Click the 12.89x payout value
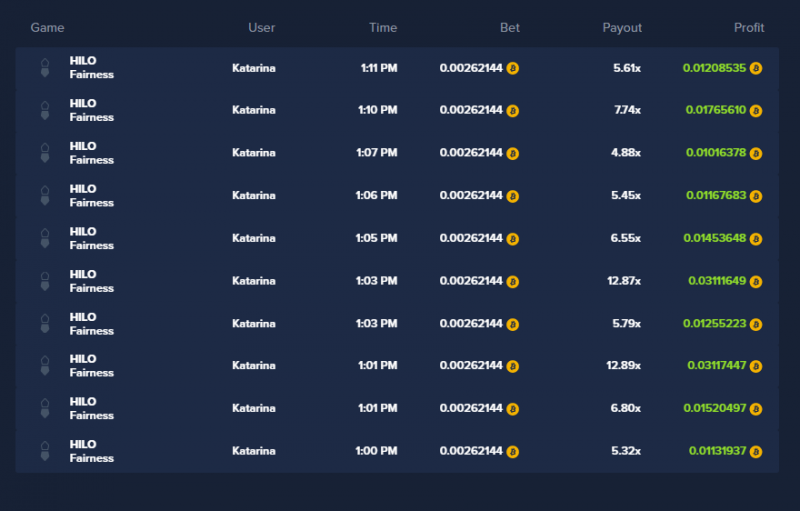Image resolution: width=800 pixels, height=511 pixels. [x=623, y=366]
